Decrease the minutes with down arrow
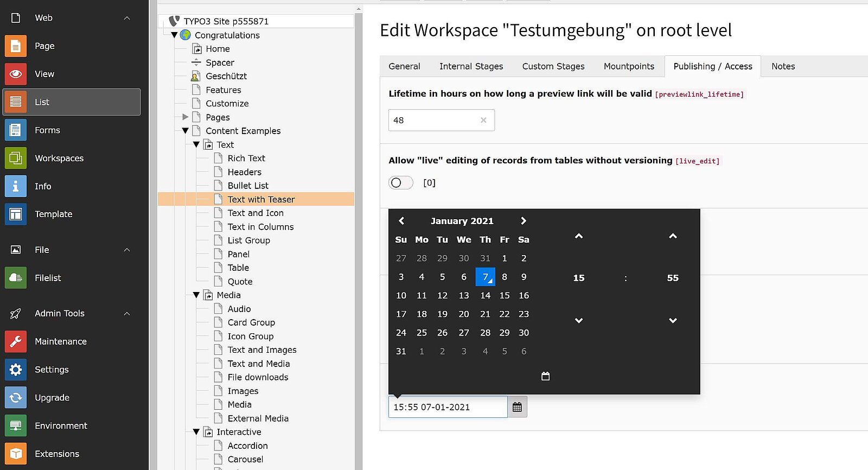The width and height of the screenshot is (868, 470). tap(673, 321)
